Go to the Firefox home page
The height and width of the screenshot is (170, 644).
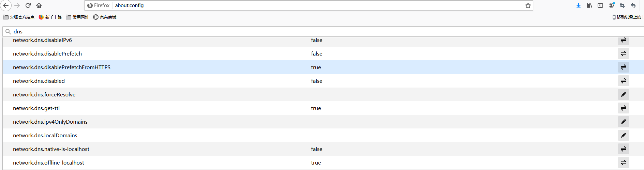tap(39, 5)
